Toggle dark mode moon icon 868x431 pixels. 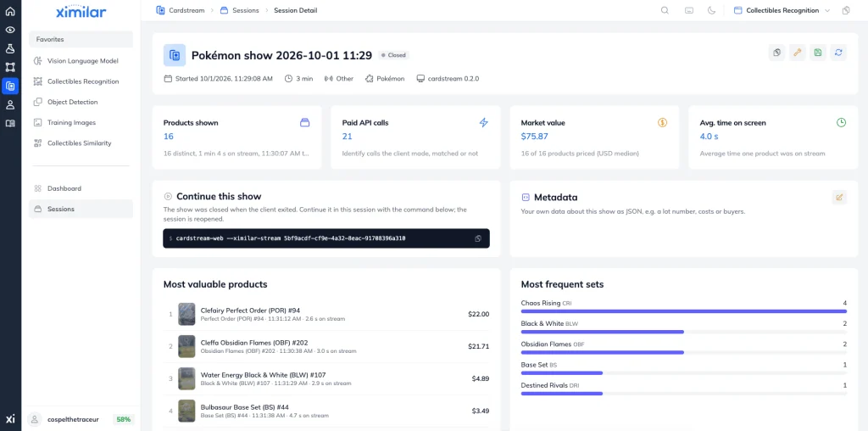pos(711,10)
